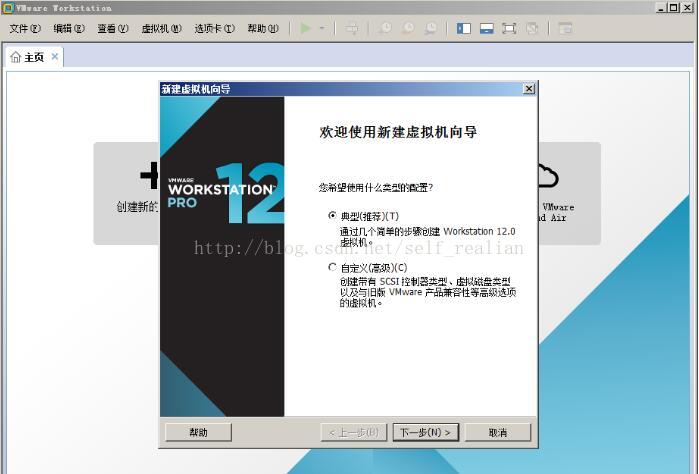
Task: Click the 欢迎使用新建虚拟机向导 heading
Action: click(398, 132)
